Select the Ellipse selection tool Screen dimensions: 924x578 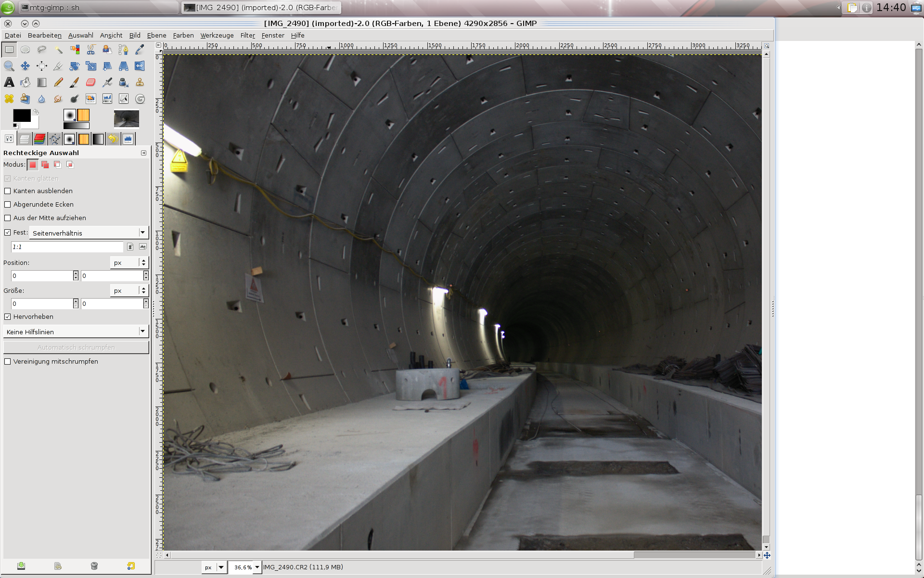[x=26, y=50]
